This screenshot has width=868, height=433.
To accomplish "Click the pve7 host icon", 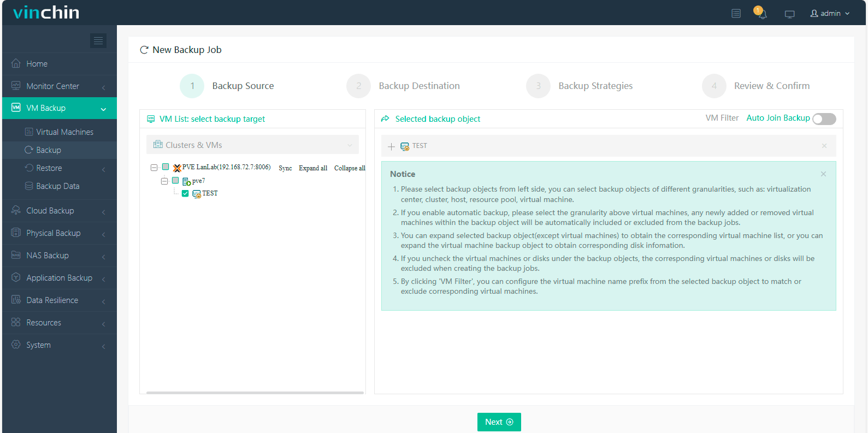I will coord(186,181).
